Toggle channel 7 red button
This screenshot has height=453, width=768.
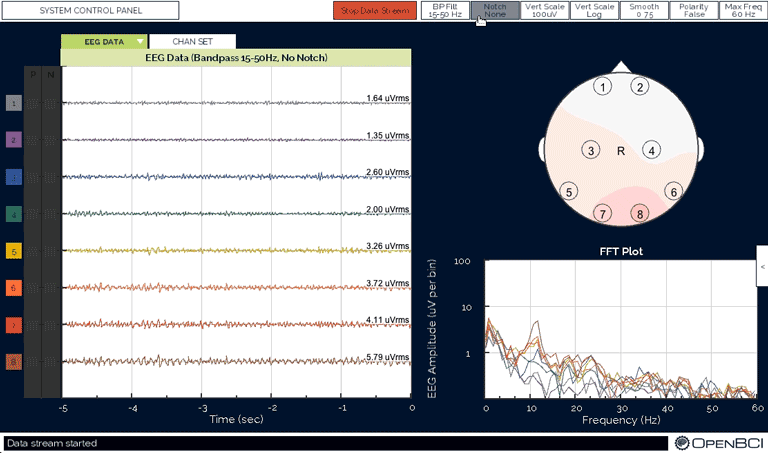click(x=14, y=325)
